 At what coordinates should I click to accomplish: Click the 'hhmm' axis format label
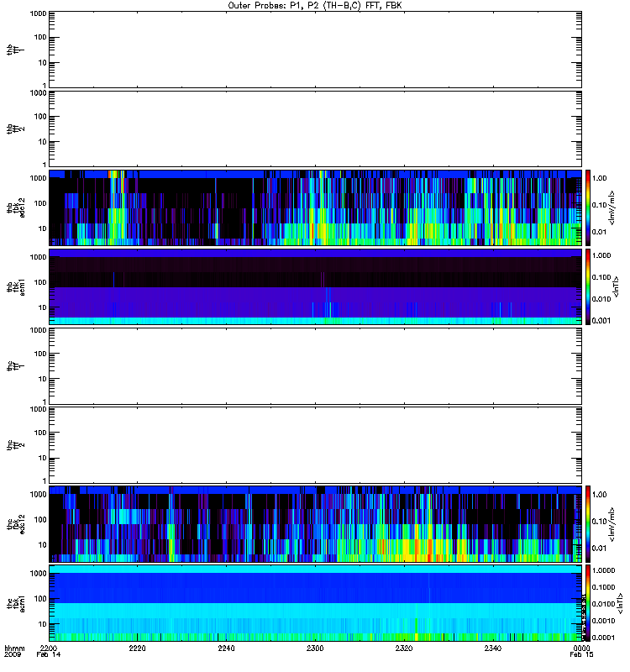tap(13, 648)
